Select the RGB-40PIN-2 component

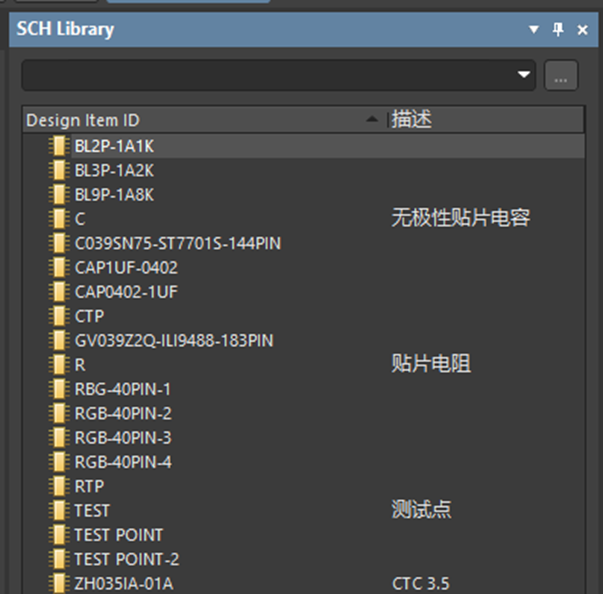(x=123, y=413)
